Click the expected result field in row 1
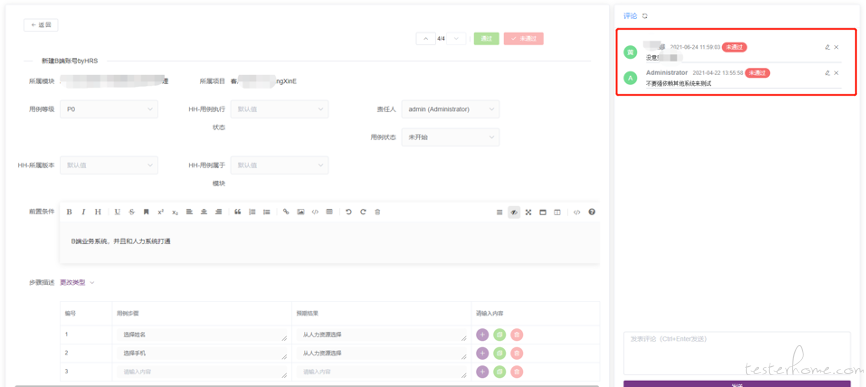This screenshot has width=866, height=387. point(382,335)
